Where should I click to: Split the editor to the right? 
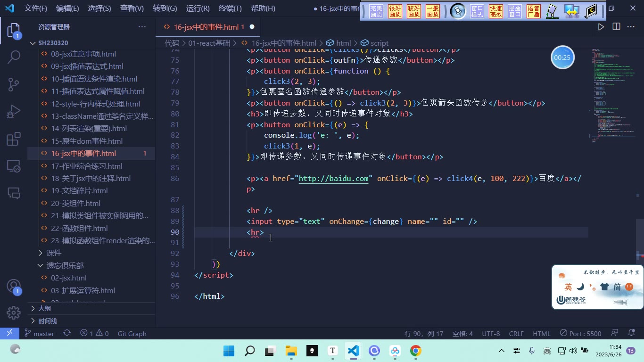tap(616, 27)
